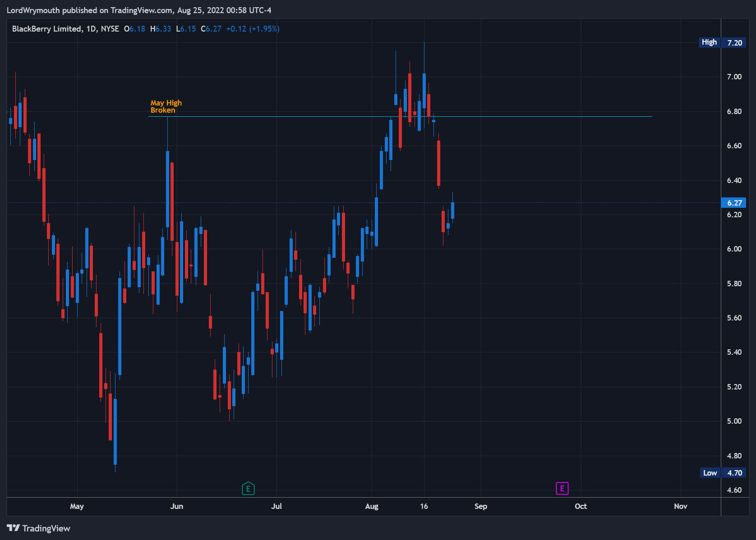Click the close value C6.27
756x540 pixels.
211,29
